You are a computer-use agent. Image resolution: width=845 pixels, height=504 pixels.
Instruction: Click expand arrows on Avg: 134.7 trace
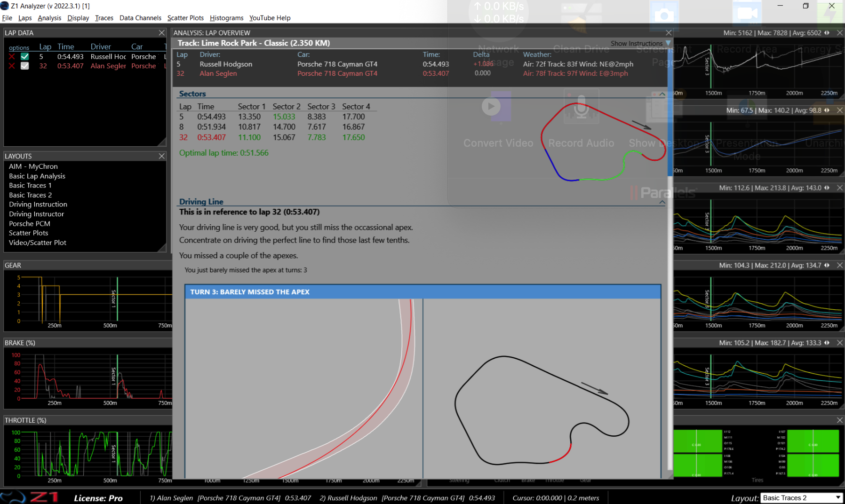point(827,265)
